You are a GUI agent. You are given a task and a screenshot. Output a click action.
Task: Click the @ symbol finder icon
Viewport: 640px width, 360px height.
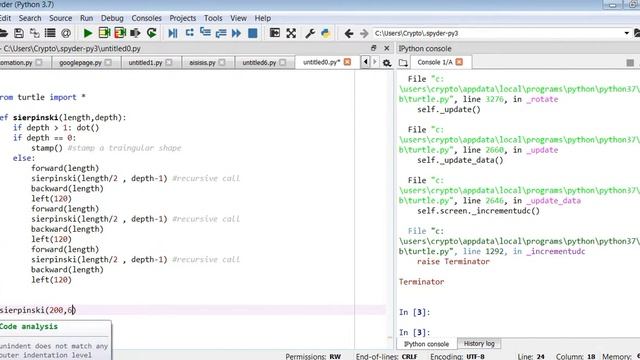click(x=66, y=33)
